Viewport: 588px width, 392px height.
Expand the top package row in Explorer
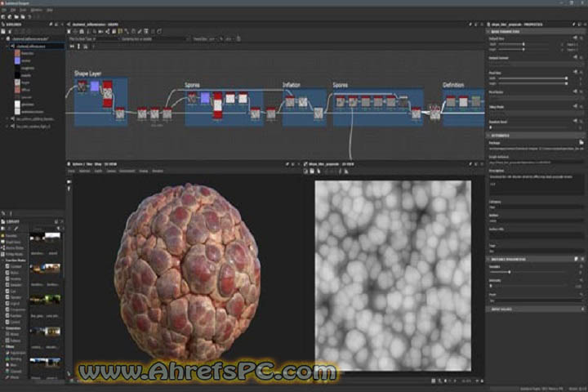pos(3,38)
